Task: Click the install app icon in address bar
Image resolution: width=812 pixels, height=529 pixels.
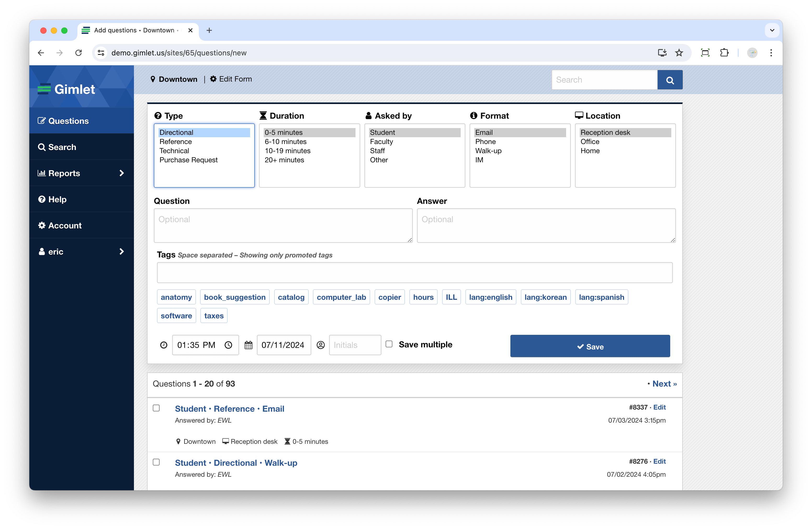Action: (x=662, y=53)
